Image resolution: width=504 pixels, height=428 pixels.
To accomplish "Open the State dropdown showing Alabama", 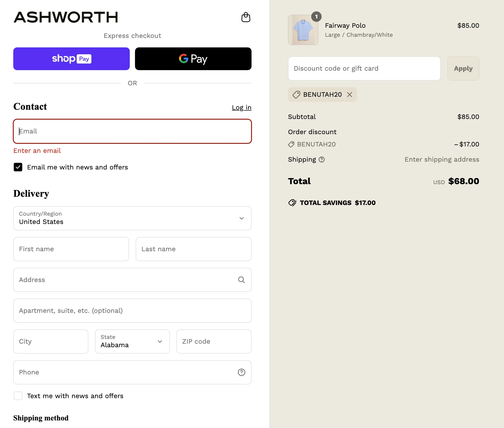I will (x=132, y=342).
